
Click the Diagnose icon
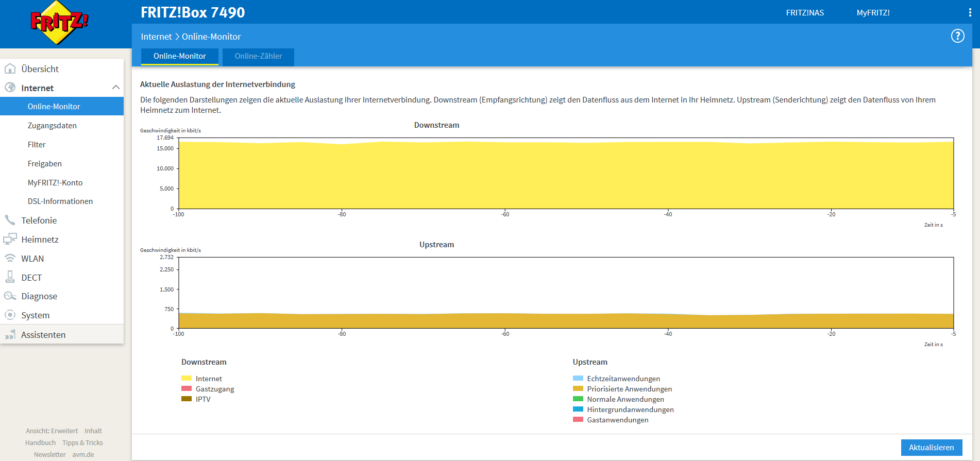[x=10, y=296]
